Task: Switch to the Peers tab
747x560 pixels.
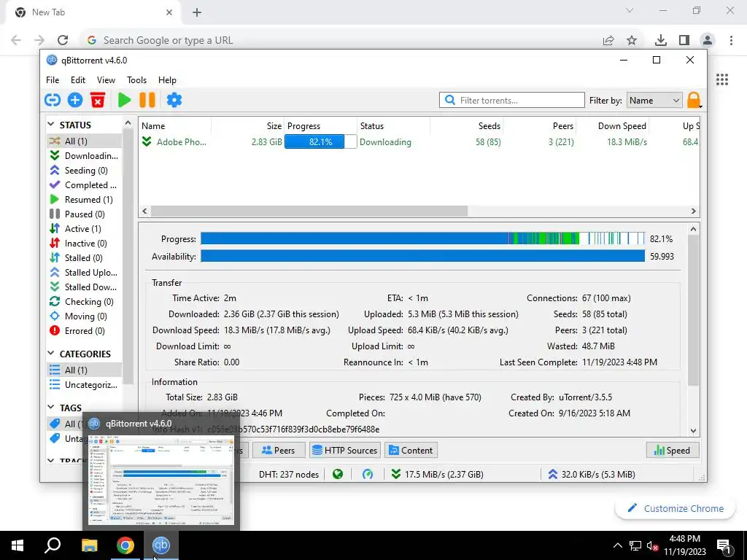Action: coord(278,451)
